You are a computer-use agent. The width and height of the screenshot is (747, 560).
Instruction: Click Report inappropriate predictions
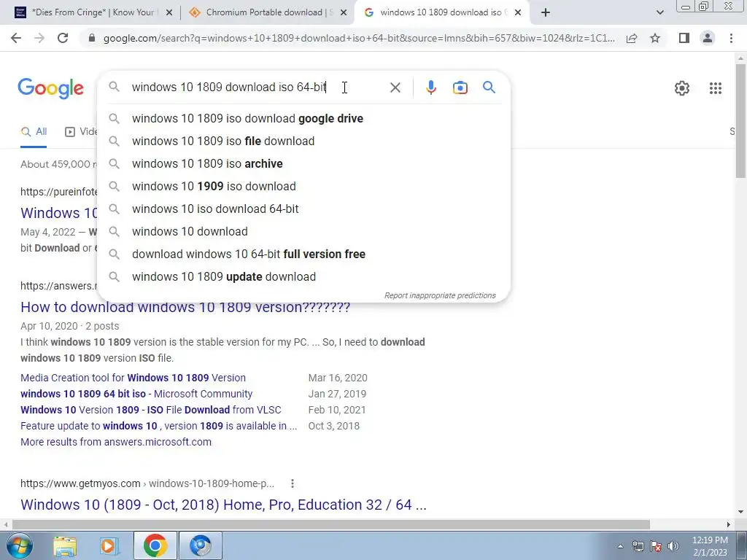coord(440,296)
